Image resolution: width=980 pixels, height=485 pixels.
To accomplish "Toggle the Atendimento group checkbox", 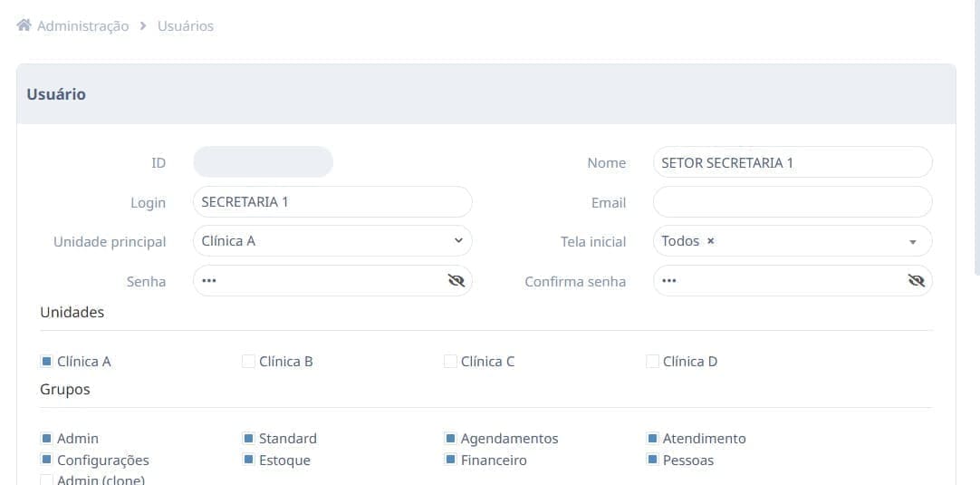I will pos(652,438).
